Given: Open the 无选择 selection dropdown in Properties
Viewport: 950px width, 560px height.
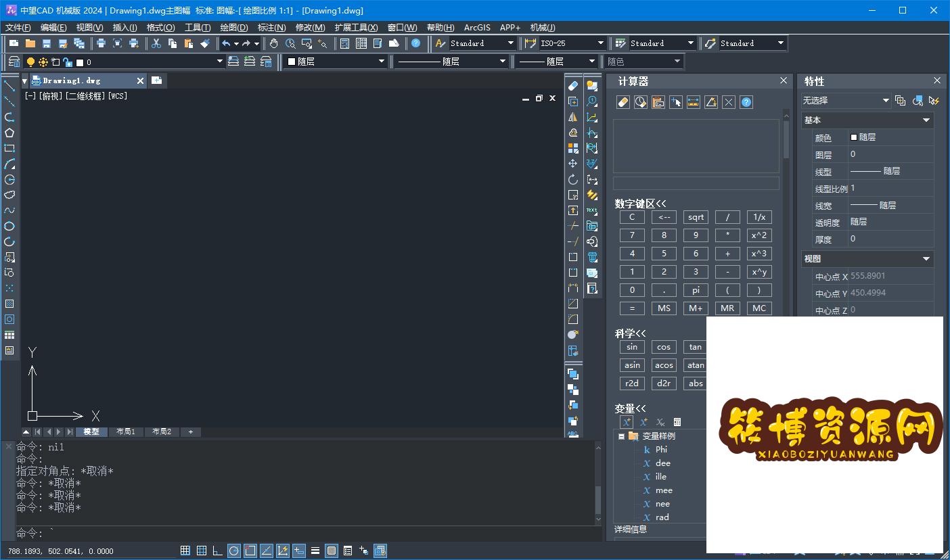Looking at the screenshot, I should (x=846, y=100).
